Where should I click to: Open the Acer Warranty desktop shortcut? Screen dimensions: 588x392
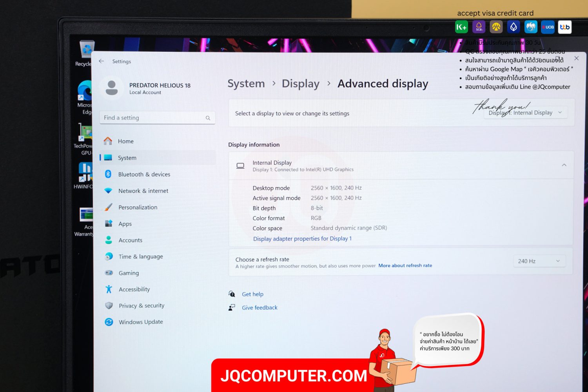point(85,222)
